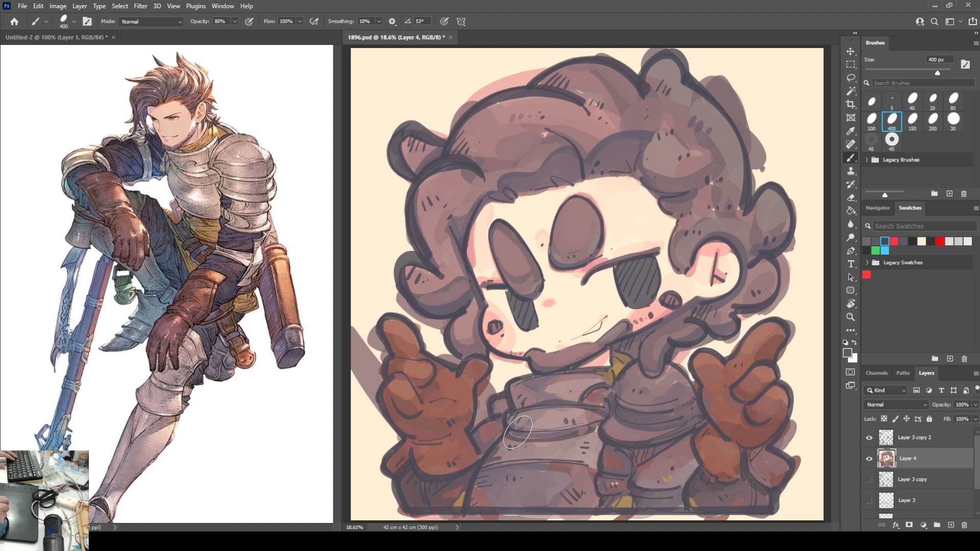
Task: Toggle pressure for opacity button
Action: click(249, 21)
